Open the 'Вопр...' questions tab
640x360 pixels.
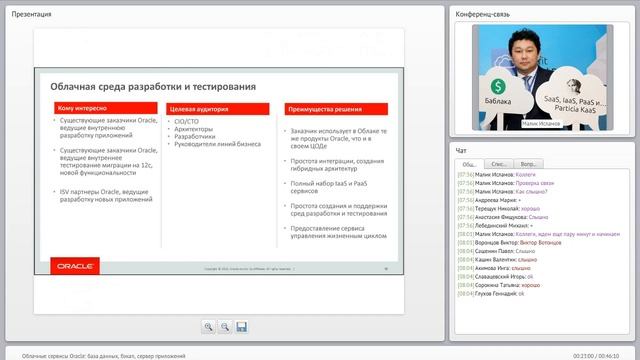pos(529,164)
